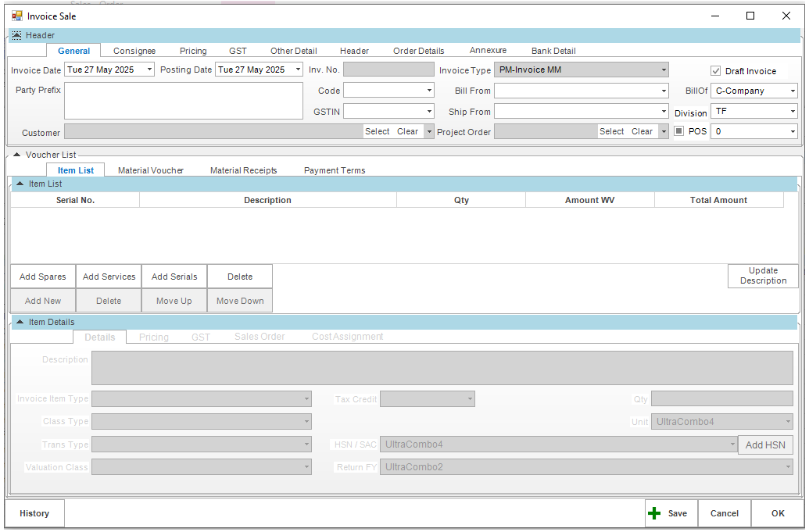
Task: Click Select in the Customer field
Action: 377,131
